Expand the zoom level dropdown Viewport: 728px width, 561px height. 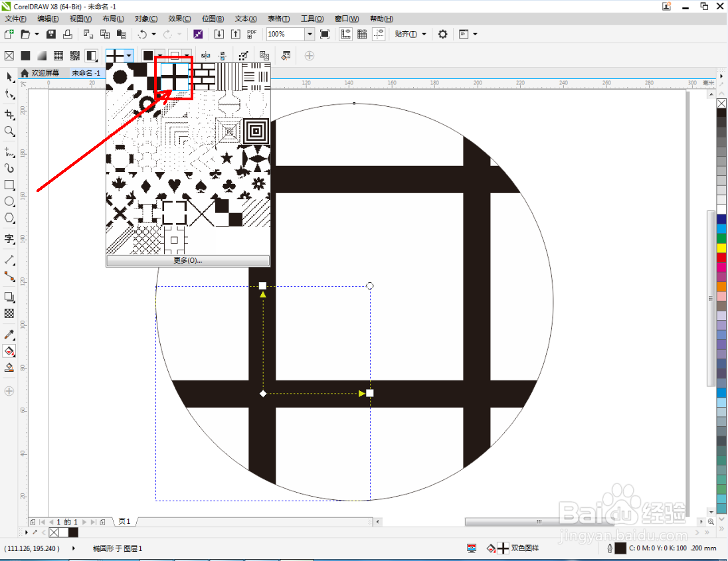tap(310, 34)
